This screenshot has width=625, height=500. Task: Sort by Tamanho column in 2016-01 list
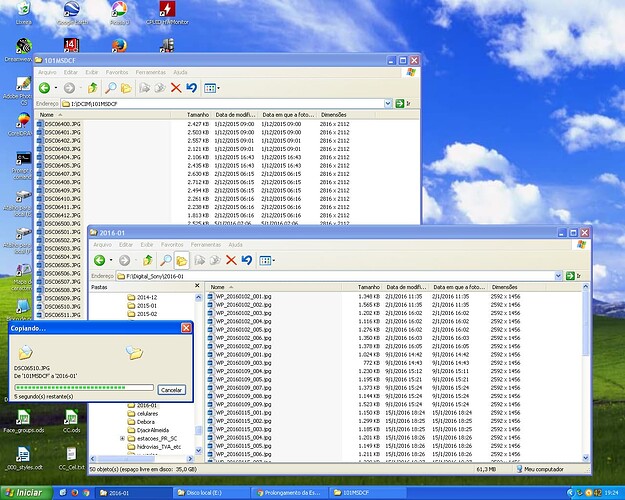(369, 287)
